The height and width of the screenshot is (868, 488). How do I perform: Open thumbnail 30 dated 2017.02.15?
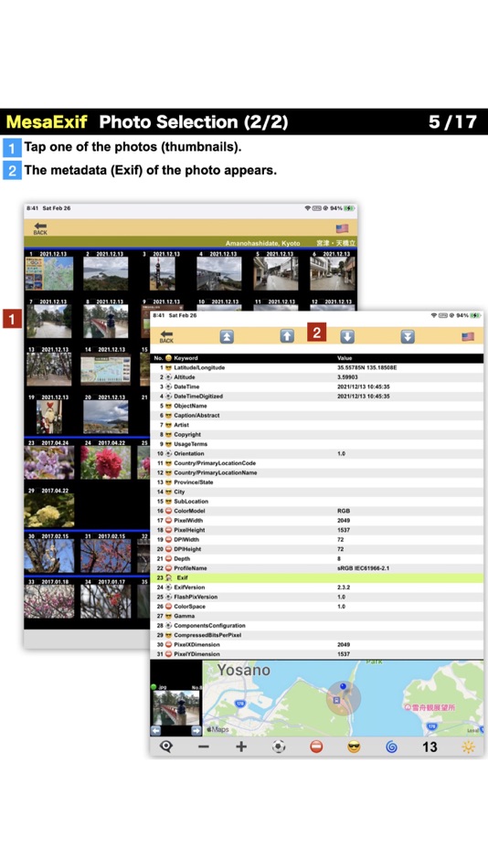click(x=49, y=556)
